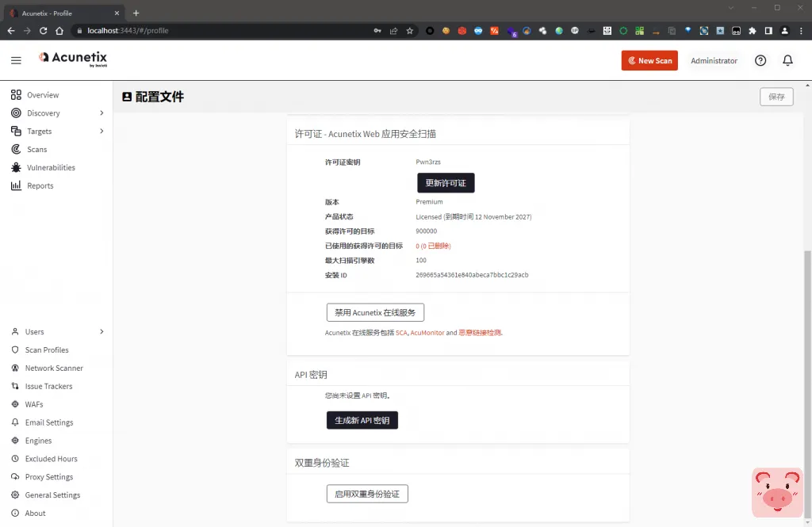Image resolution: width=812 pixels, height=527 pixels.
Task: Click 生成新 API 密钥 button
Action: tap(362, 420)
